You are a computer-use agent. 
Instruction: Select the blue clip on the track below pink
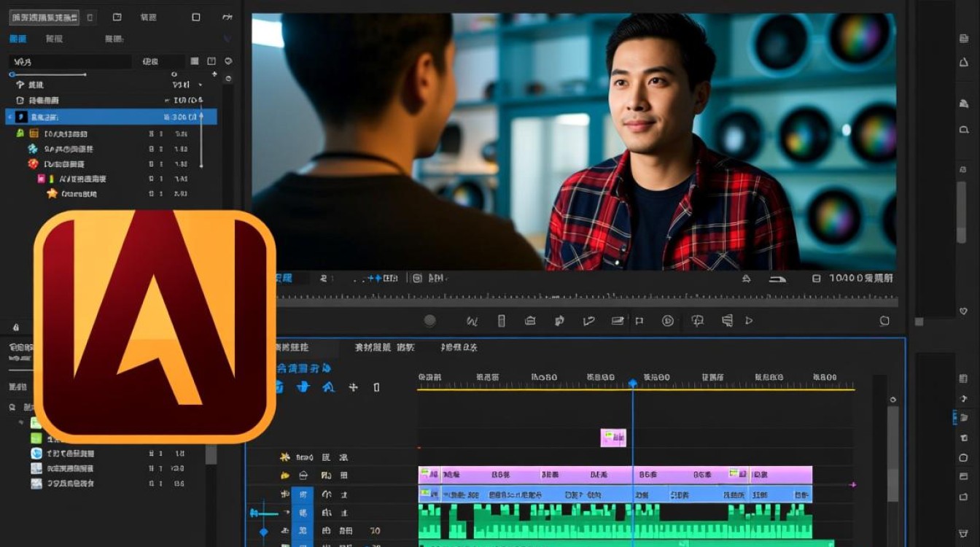615,494
